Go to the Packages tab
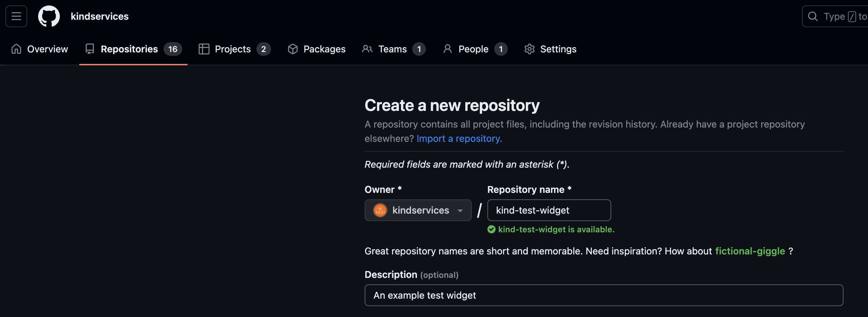The width and height of the screenshot is (868, 317). pyautogui.click(x=316, y=49)
